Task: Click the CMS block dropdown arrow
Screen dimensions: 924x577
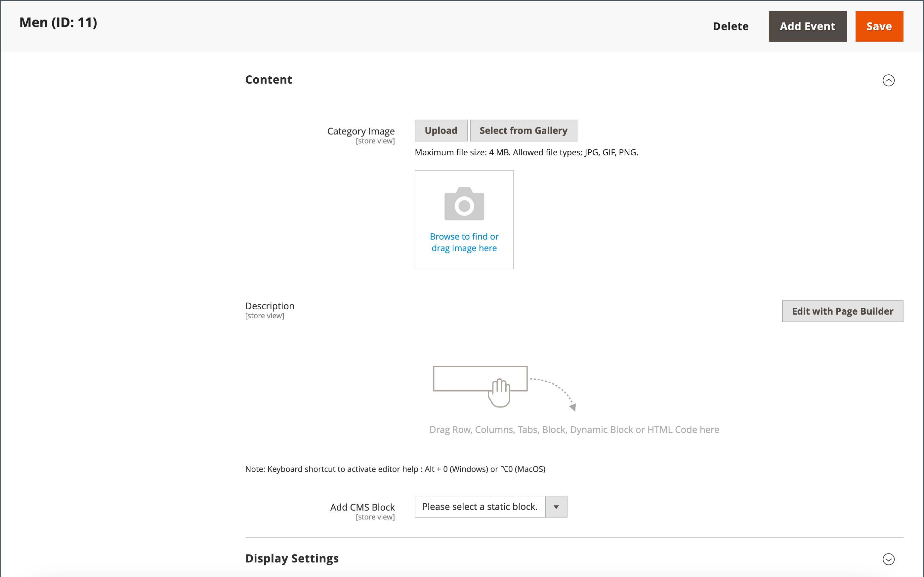Action: [556, 507]
